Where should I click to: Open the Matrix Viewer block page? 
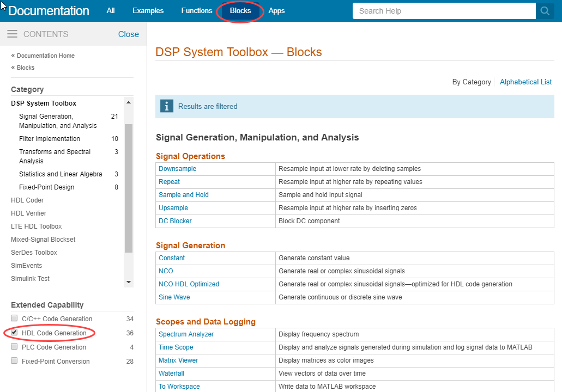(x=178, y=360)
